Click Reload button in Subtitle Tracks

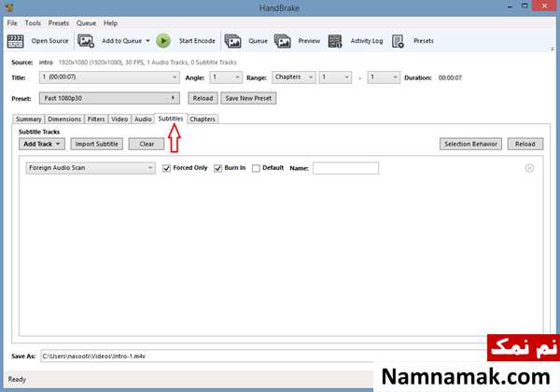coord(525,144)
